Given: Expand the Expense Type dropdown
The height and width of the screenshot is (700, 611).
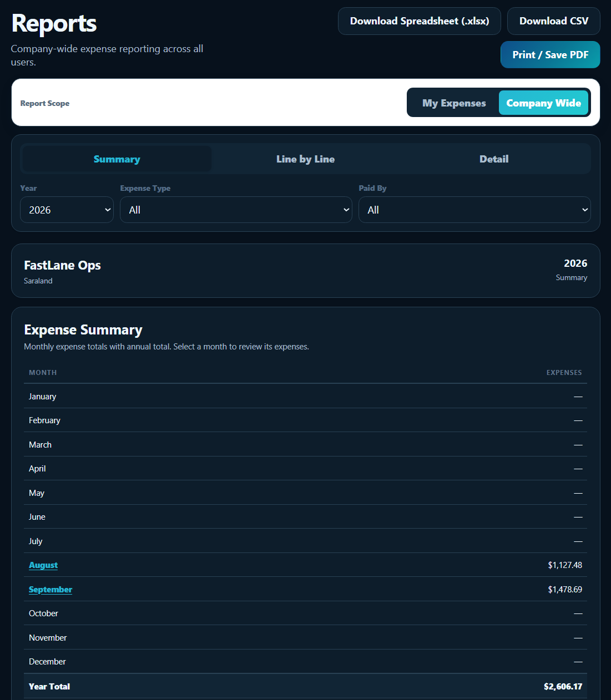Looking at the screenshot, I should [236, 210].
